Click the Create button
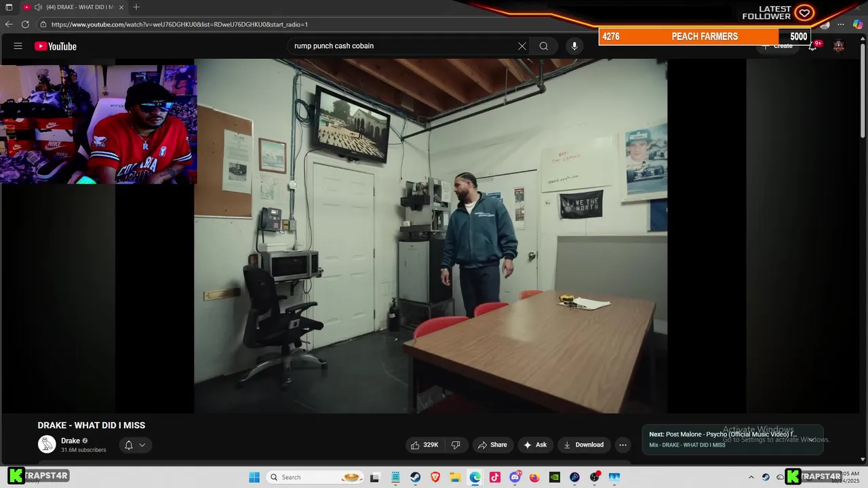The height and width of the screenshot is (488, 868). tap(777, 46)
